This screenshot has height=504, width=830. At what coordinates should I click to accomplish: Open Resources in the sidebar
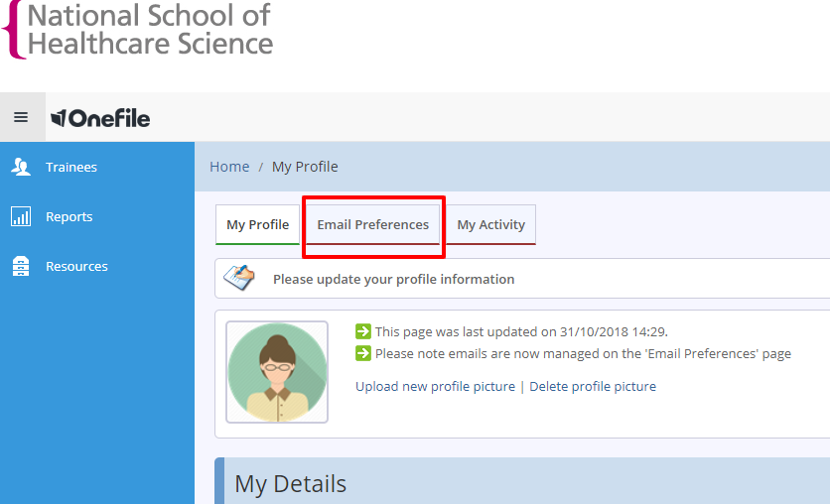click(x=76, y=266)
